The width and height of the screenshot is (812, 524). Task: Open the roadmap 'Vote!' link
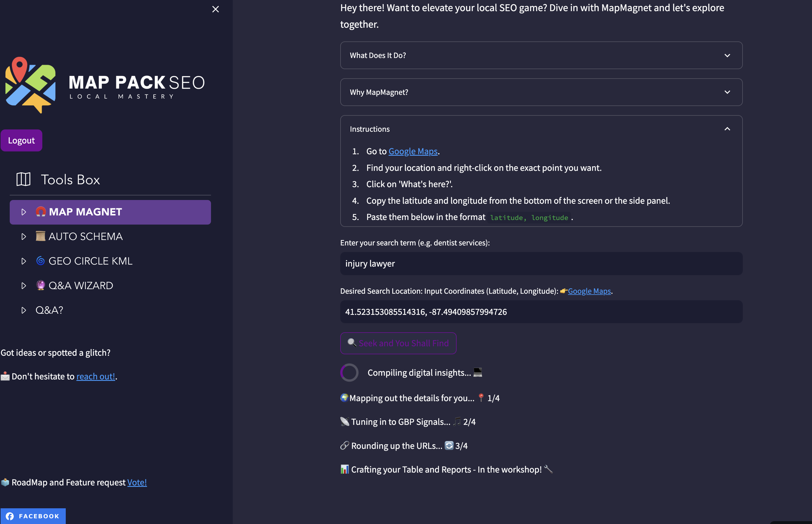coord(137,482)
